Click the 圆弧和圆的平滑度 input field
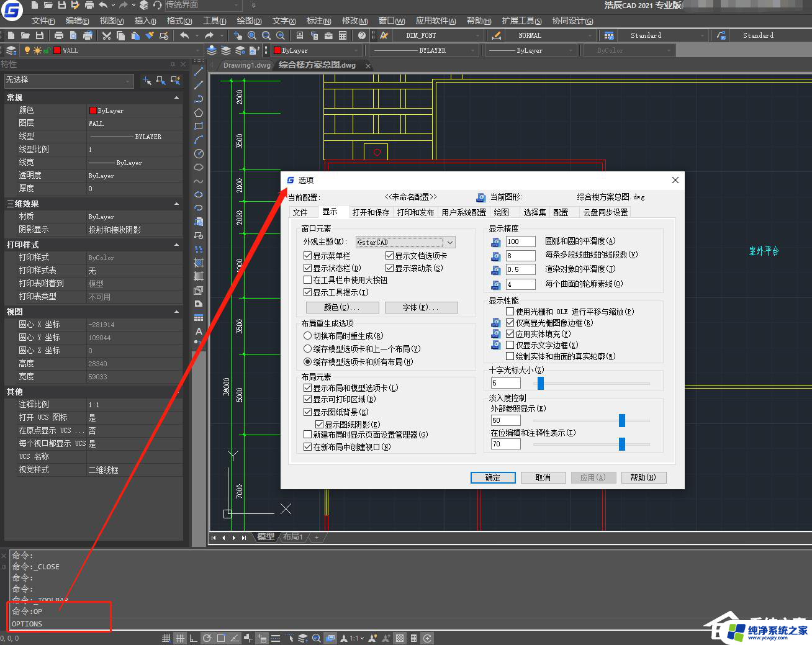The image size is (812, 645). [520, 241]
